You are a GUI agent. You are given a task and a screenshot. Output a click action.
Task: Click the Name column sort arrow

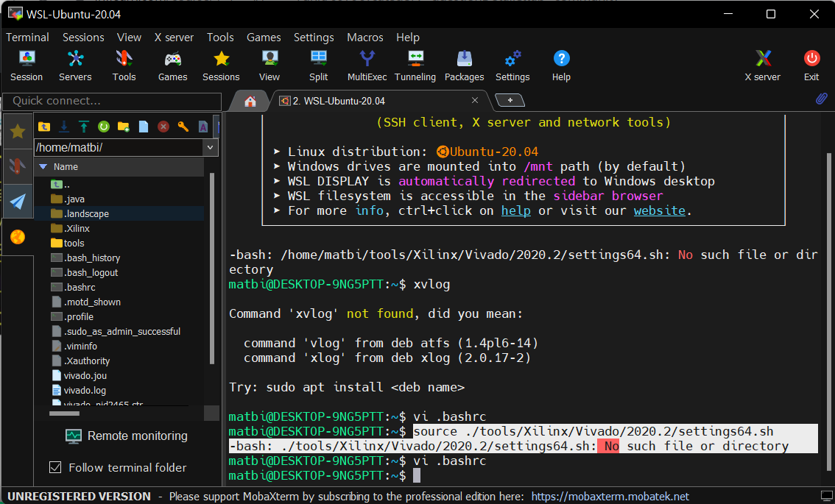click(x=43, y=167)
